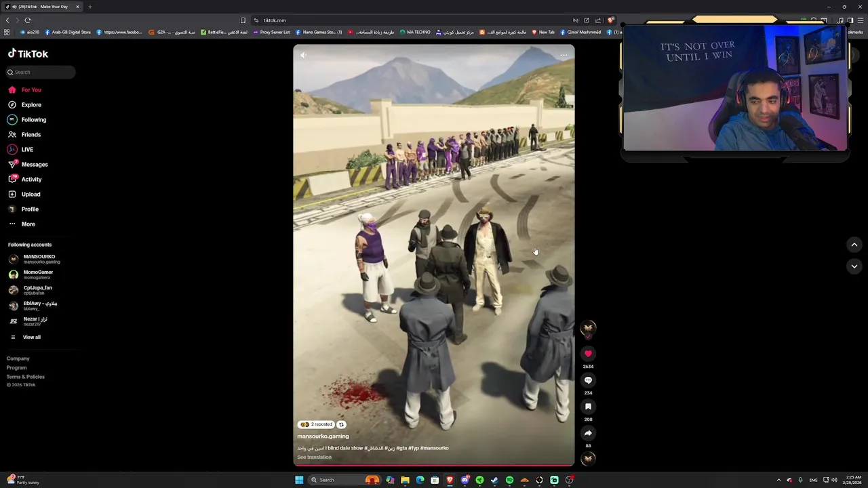Open the mansourko.gaming username on the video
The height and width of the screenshot is (488, 868).
pos(323,436)
